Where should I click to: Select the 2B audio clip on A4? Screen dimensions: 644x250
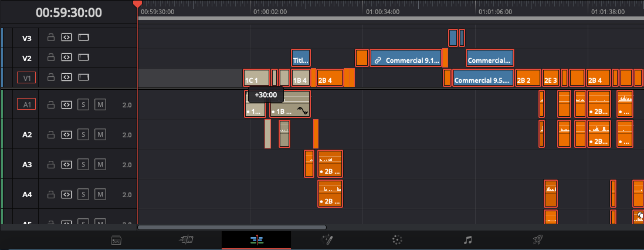click(x=330, y=194)
